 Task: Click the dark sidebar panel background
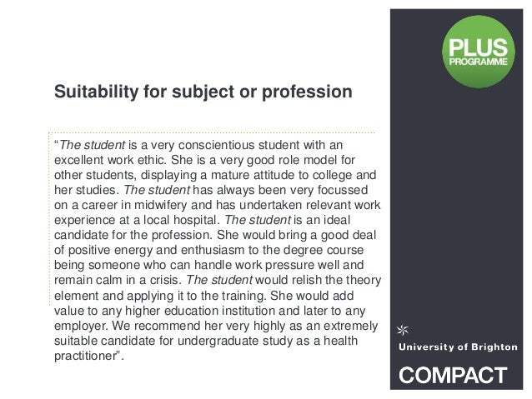coord(456,203)
